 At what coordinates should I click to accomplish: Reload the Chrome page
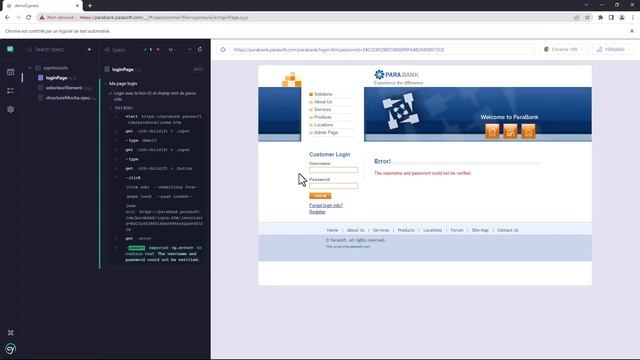pos(29,18)
